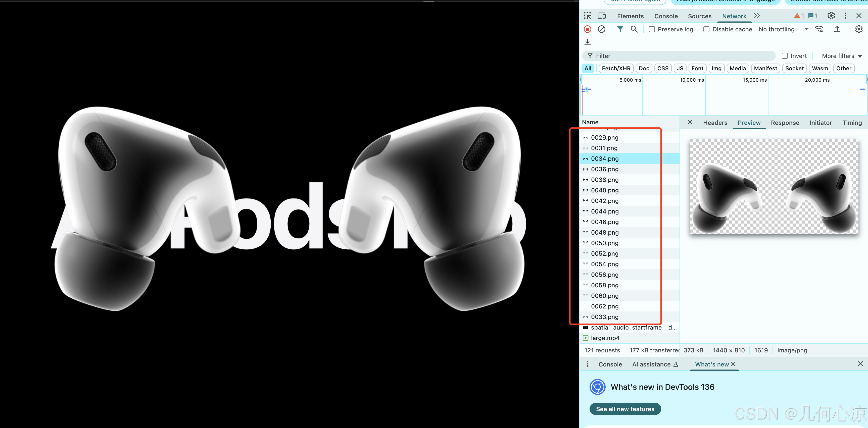The height and width of the screenshot is (428, 868).
Task: Click the warnings issue counter
Action: point(799,16)
